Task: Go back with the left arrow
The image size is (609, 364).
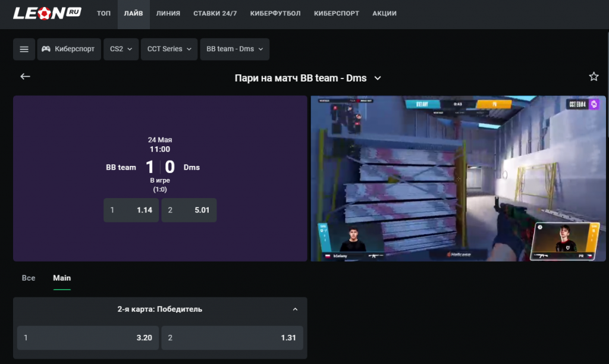Action: 25,77
